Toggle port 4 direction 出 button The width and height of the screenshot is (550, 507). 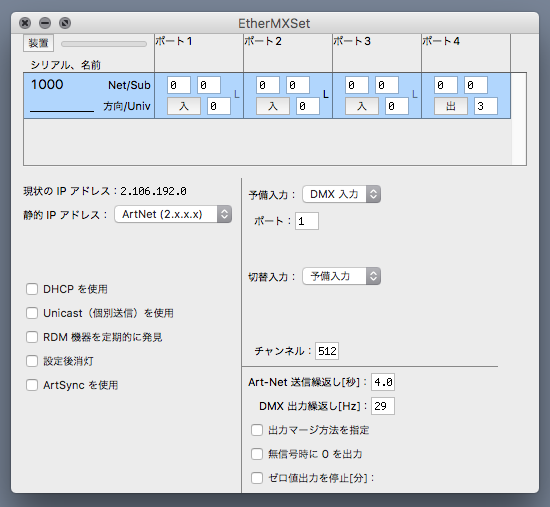coord(451,106)
